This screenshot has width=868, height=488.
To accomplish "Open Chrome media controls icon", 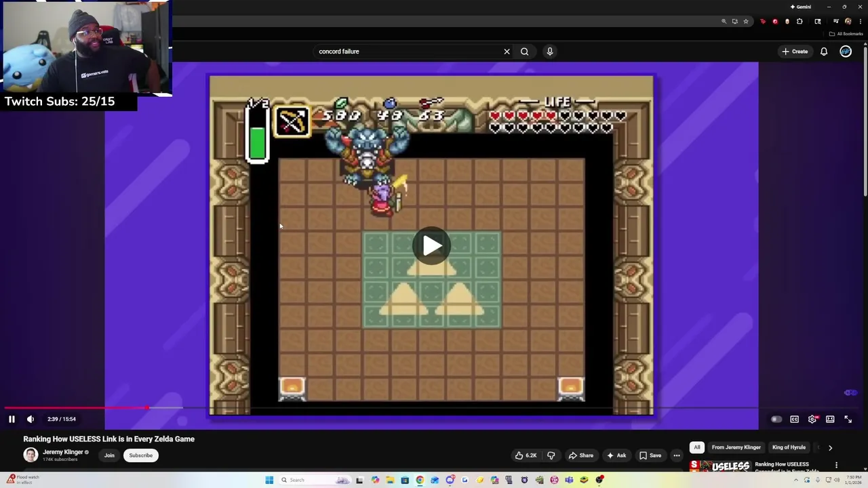I will (835, 22).
